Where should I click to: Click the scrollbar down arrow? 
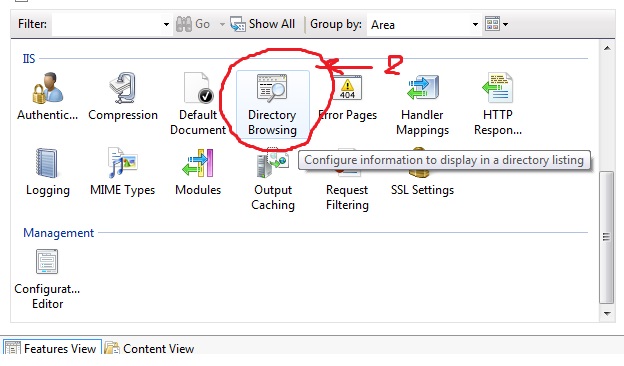[607, 313]
